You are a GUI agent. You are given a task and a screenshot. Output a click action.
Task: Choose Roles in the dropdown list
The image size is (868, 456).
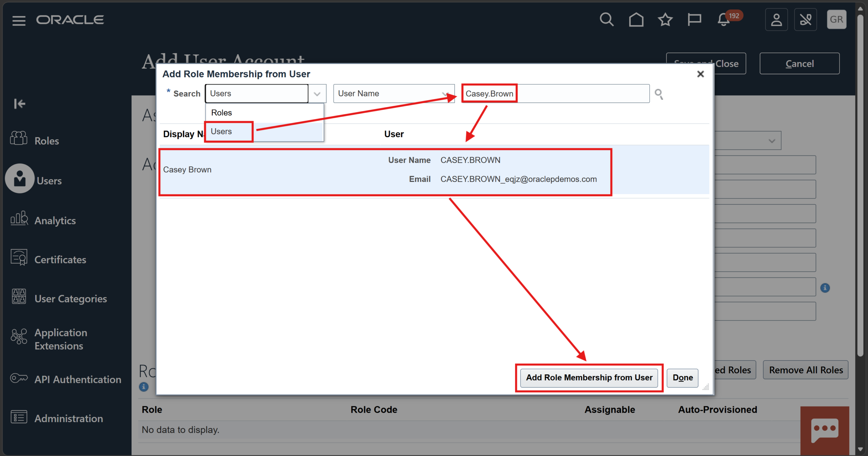pos(264,113)
